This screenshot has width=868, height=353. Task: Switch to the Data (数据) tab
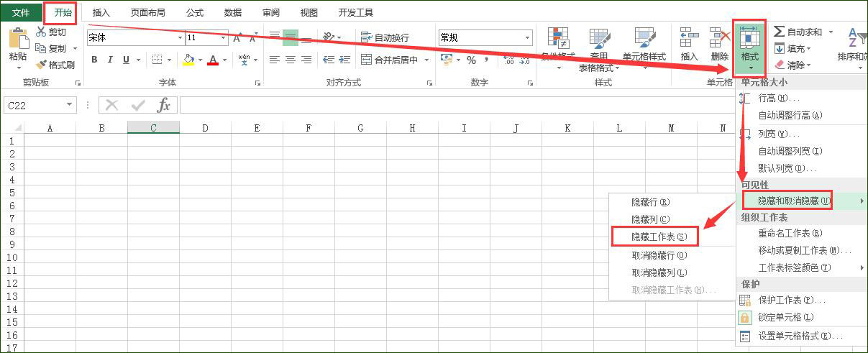click(x=233, y=12)
